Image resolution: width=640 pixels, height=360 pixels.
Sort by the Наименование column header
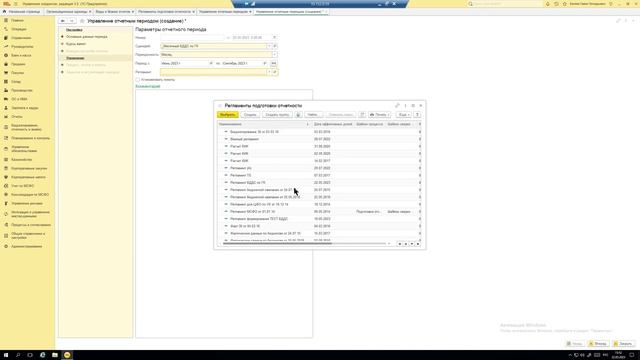pyautogui.click(x=264, y=124)
